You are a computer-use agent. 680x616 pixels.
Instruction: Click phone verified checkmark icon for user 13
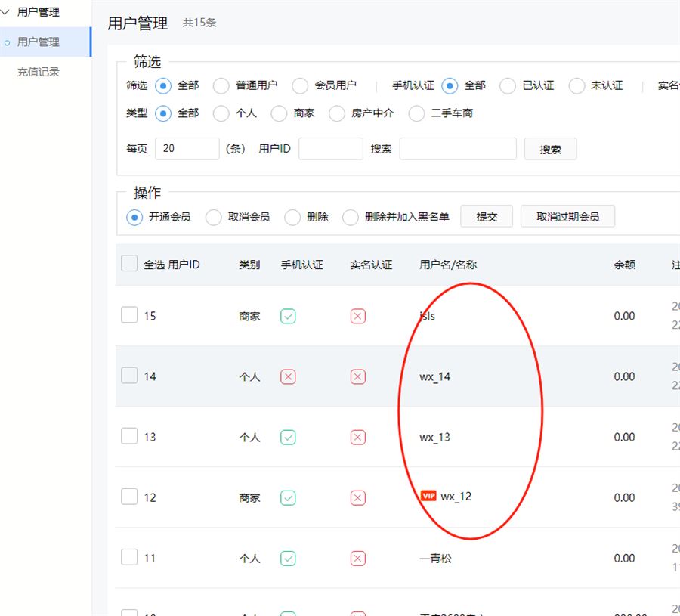pos(288,437)
